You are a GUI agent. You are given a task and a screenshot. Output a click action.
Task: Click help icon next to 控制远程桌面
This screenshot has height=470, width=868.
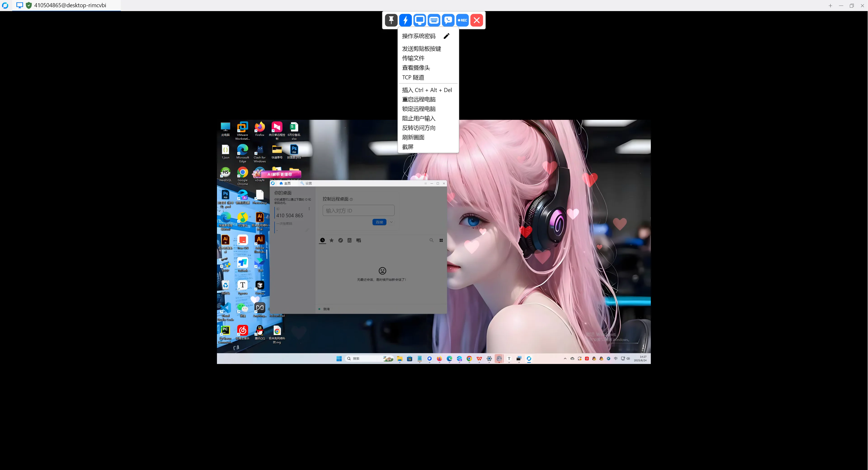click(x=351, y=199)
